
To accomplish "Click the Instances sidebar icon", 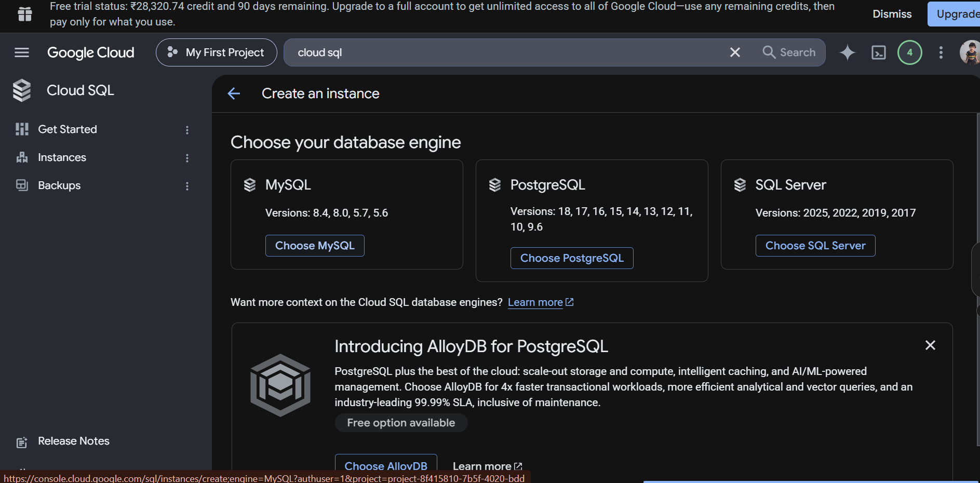I will (22, 157).
